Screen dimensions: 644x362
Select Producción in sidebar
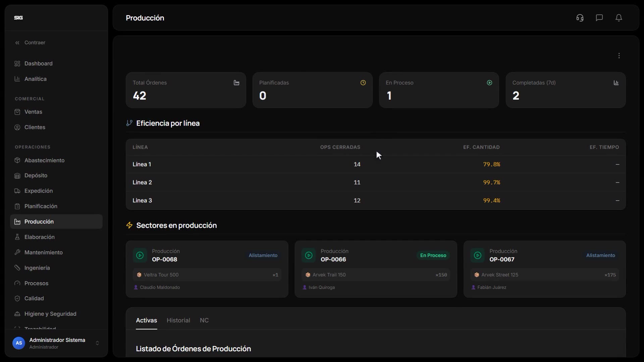[x=56, y=222]
